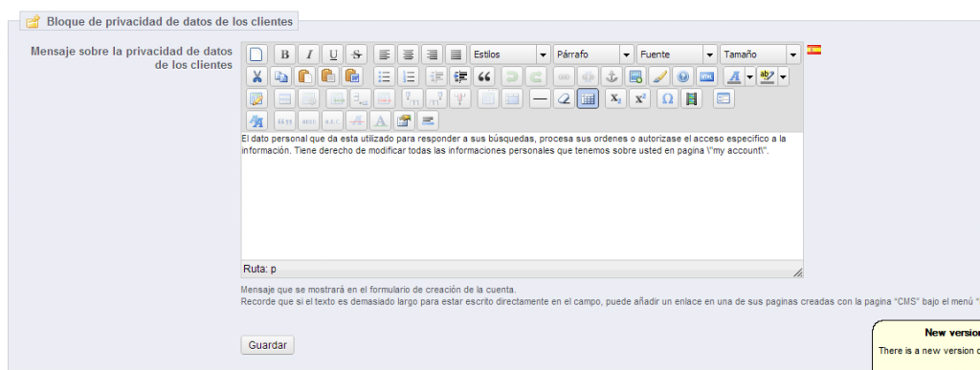The image size is (980, 370).
Task: Click the 'New version' notification box
Action: 926,346
